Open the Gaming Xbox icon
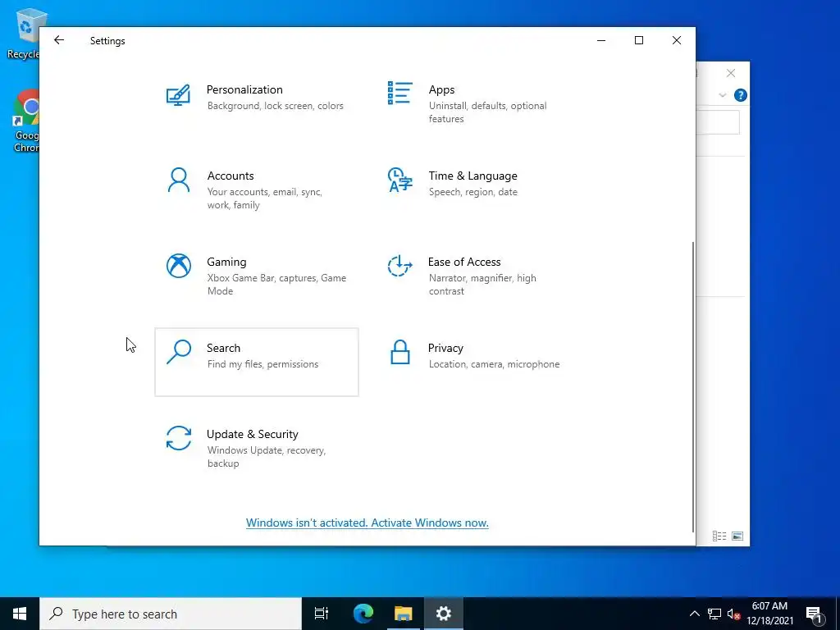This screenshot has height=630, width=840. (178, 266)
